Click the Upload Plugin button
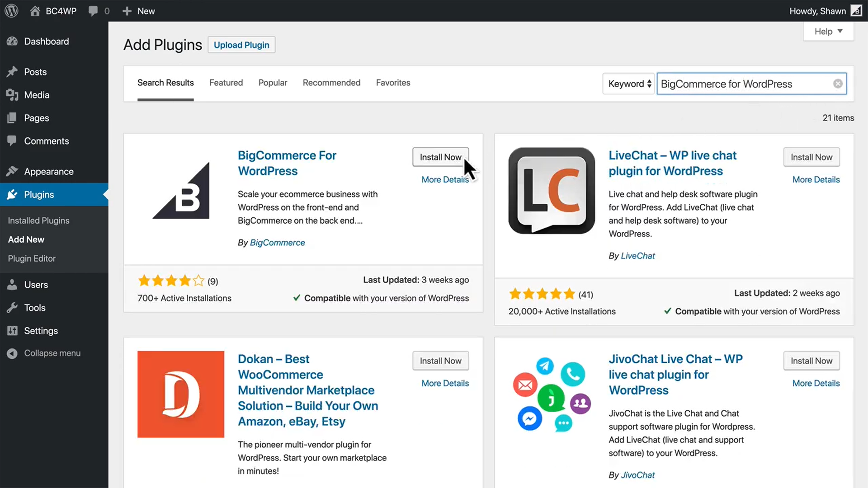This screenshot has width=868, height=488. pos(241,45)
